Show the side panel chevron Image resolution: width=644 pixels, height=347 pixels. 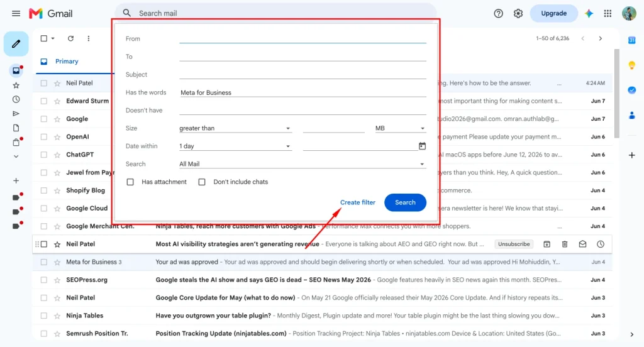631,334
